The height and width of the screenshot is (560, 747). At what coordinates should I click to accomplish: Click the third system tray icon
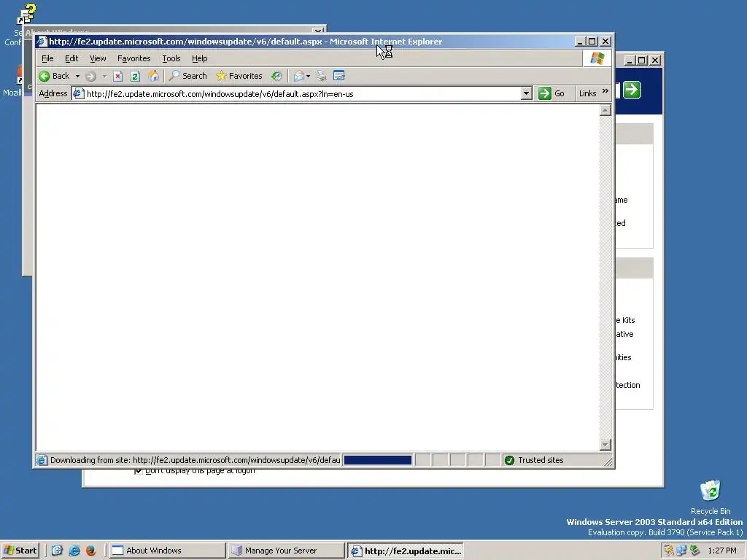point(694,551)
